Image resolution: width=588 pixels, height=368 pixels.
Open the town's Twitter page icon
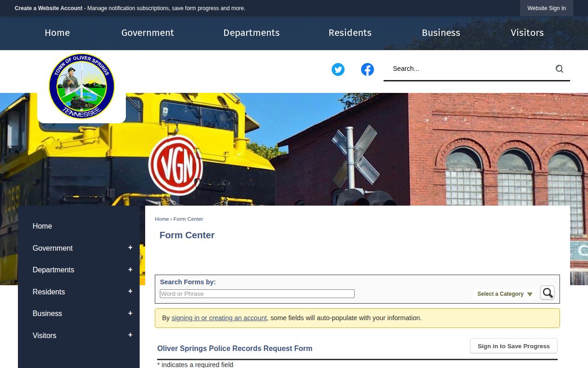click(x=338, y=69)
